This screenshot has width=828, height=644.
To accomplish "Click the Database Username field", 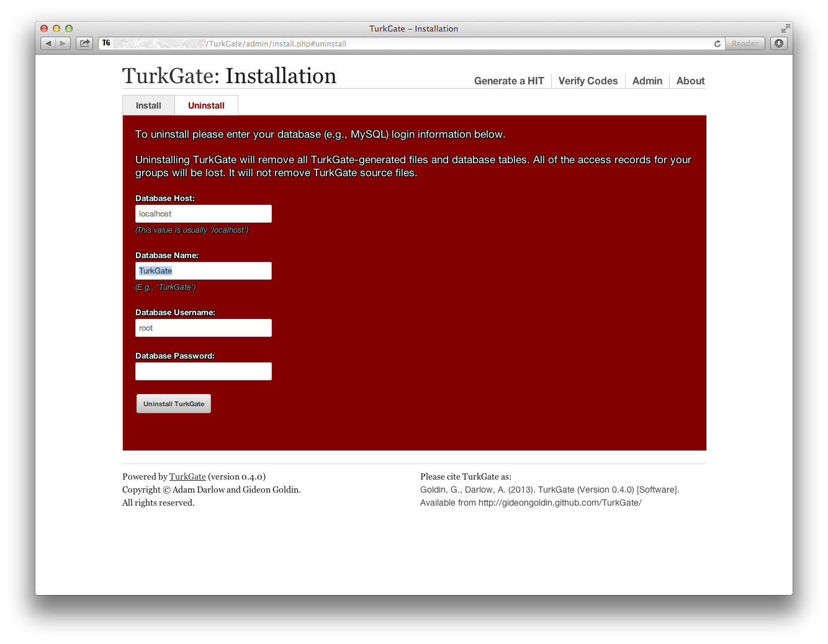I will 204,328.
